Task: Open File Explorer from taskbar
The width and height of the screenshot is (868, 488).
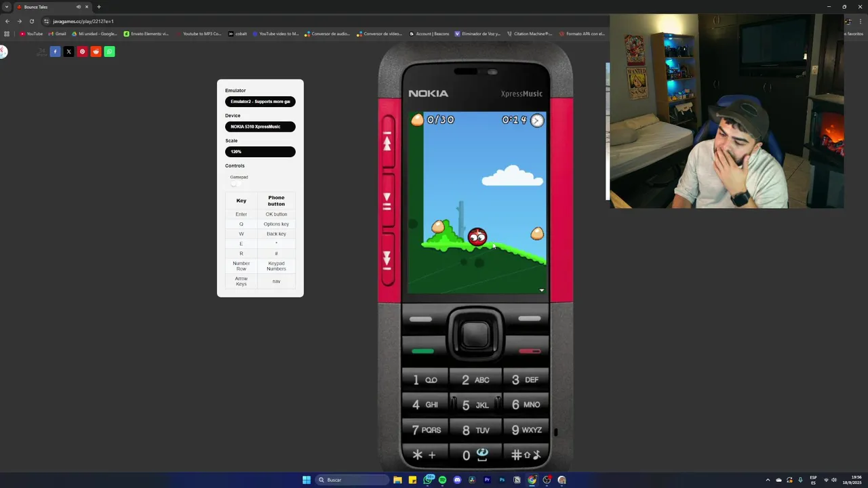Action: click(x=397, y=480)
